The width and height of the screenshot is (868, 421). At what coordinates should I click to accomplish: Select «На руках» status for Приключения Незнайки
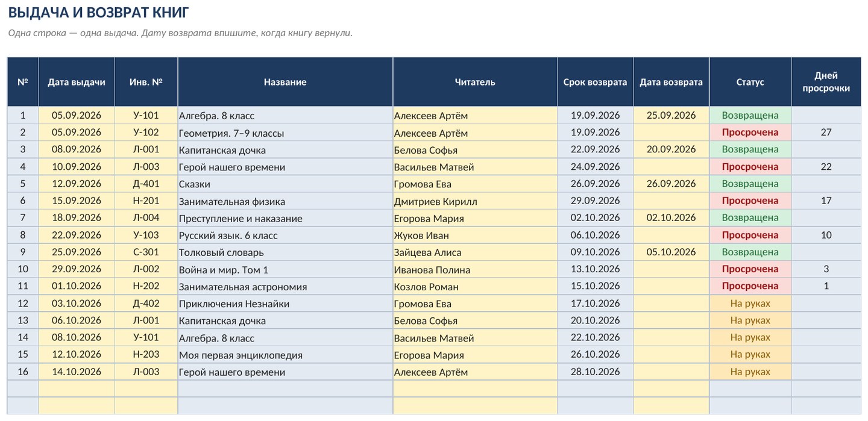point(750,304)
